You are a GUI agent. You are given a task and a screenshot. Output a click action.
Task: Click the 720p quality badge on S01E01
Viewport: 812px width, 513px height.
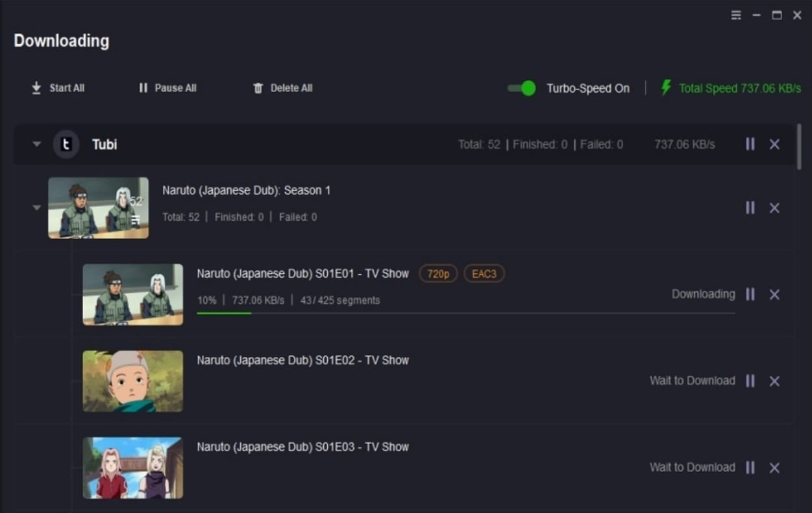tap(438, 274)
